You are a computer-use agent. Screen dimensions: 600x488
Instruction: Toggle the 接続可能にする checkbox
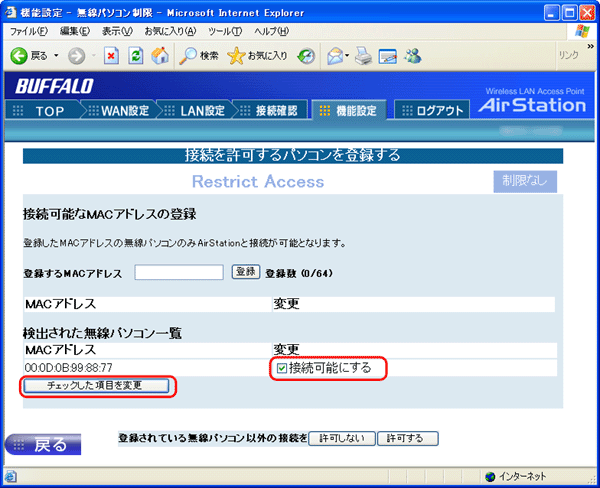coord(281,368)
